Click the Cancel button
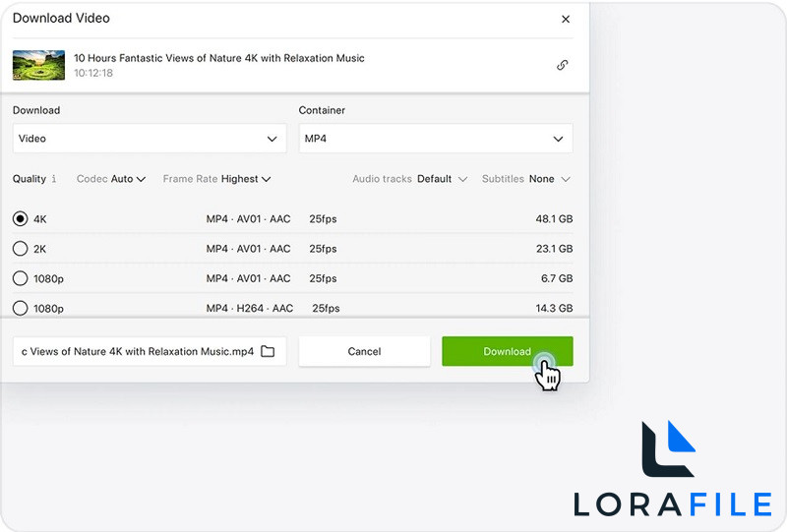Image resolution: width=787 pixels, height=532 pixels. pyautogui.click(x=364, y=351)
